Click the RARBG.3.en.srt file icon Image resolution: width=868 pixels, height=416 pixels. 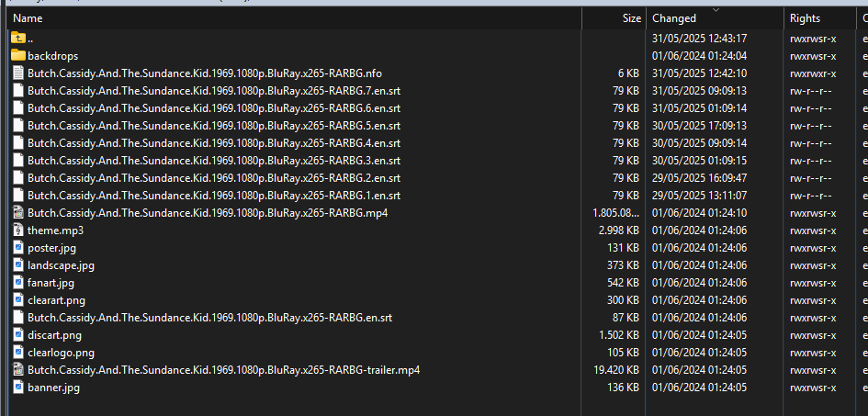click(x=18, y=161)
